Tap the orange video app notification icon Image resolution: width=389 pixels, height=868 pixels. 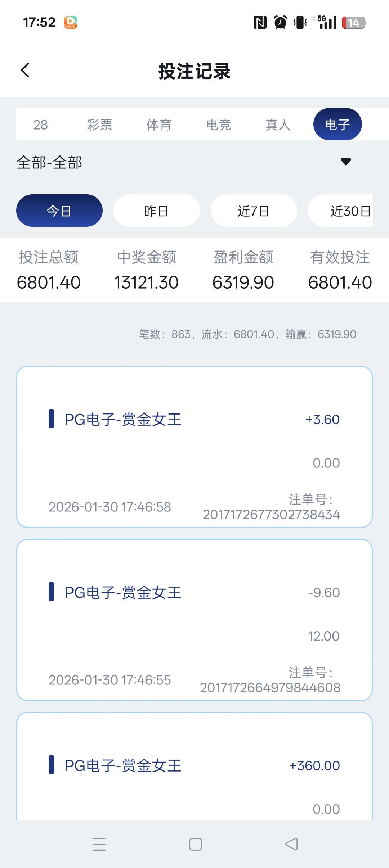[x=71, y=22]
